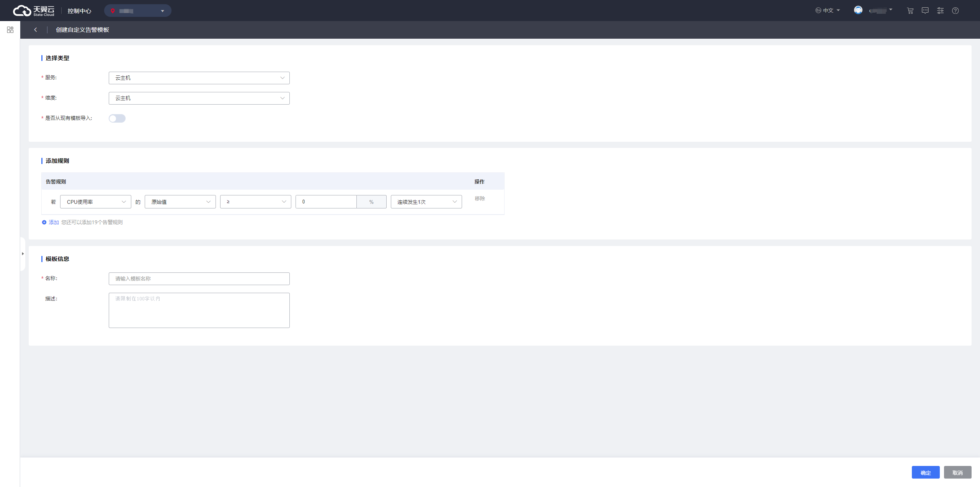Click the 名称 template name field
Image resolution: width=980 pixels, height=487 pixels.
coord(199,279)
